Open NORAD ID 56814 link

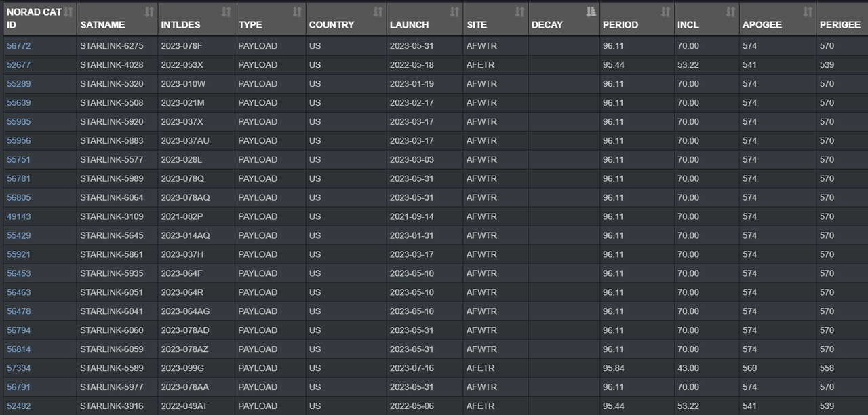[x=18, y=349]
